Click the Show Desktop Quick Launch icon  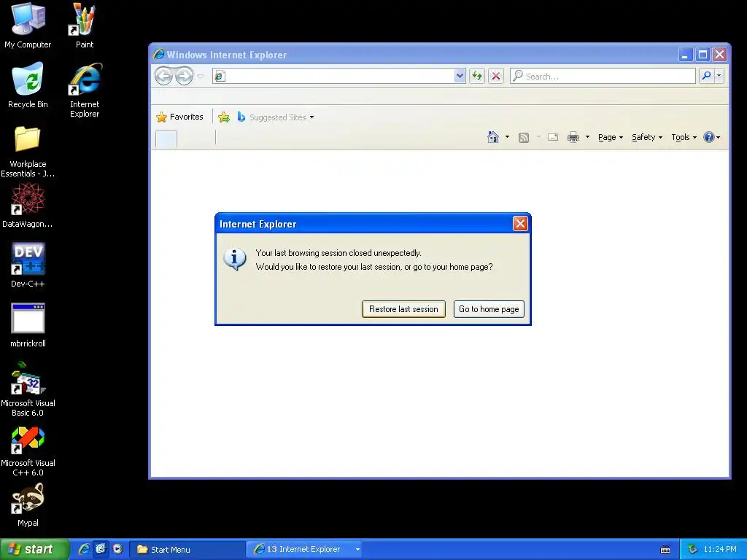[101, 549]
